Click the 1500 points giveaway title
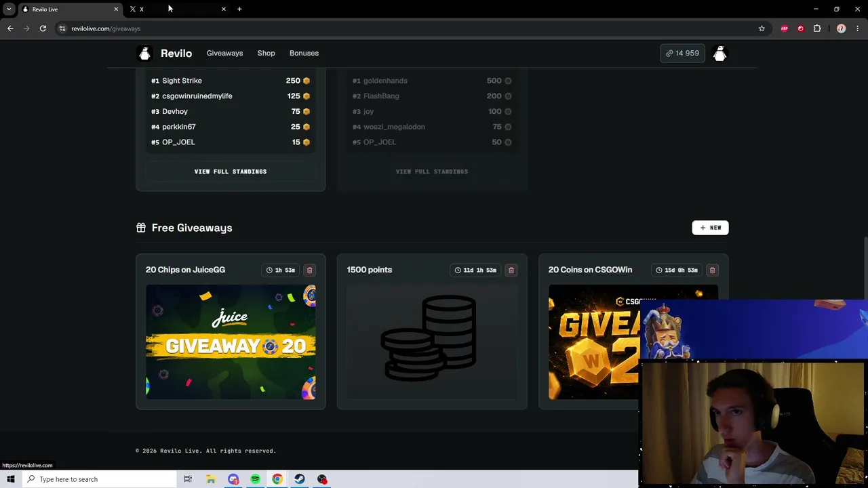 (x=370, y=270)
